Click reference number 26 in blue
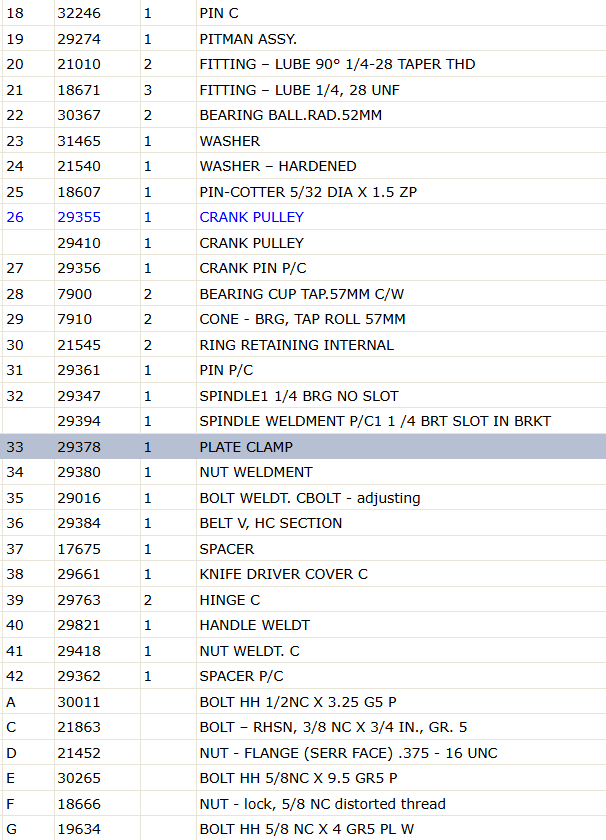This screenshot has width=606, height=840. (15, 217)
